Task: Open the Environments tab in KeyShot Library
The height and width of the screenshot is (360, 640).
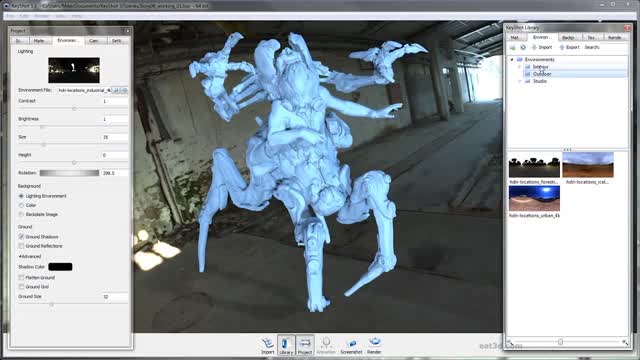Action: (x=542, y=37)
